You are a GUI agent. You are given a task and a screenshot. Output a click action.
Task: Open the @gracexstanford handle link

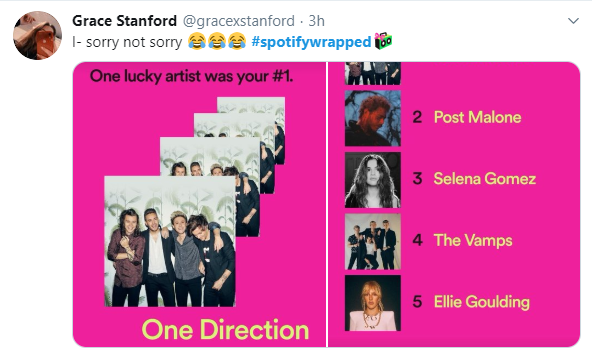pyautogui.click(x=239, y=21)
